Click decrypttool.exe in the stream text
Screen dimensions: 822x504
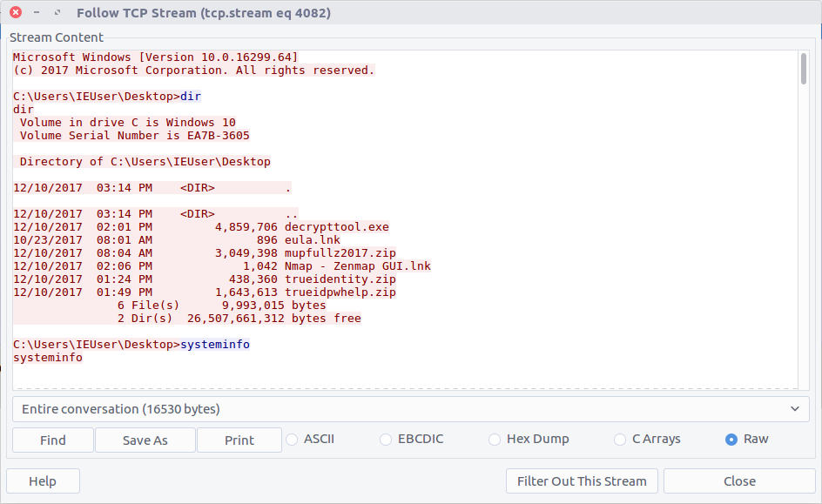[x=336, y=227]
